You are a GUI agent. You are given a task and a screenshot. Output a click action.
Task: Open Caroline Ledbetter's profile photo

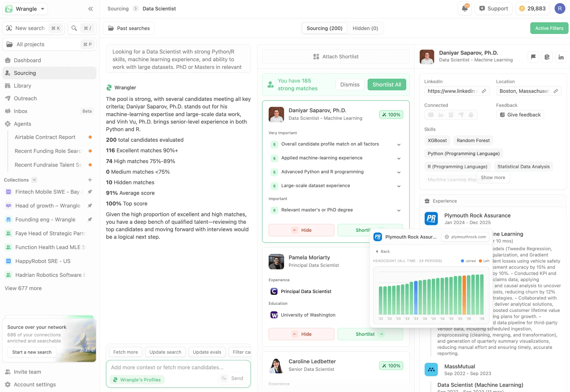(276, 366)
